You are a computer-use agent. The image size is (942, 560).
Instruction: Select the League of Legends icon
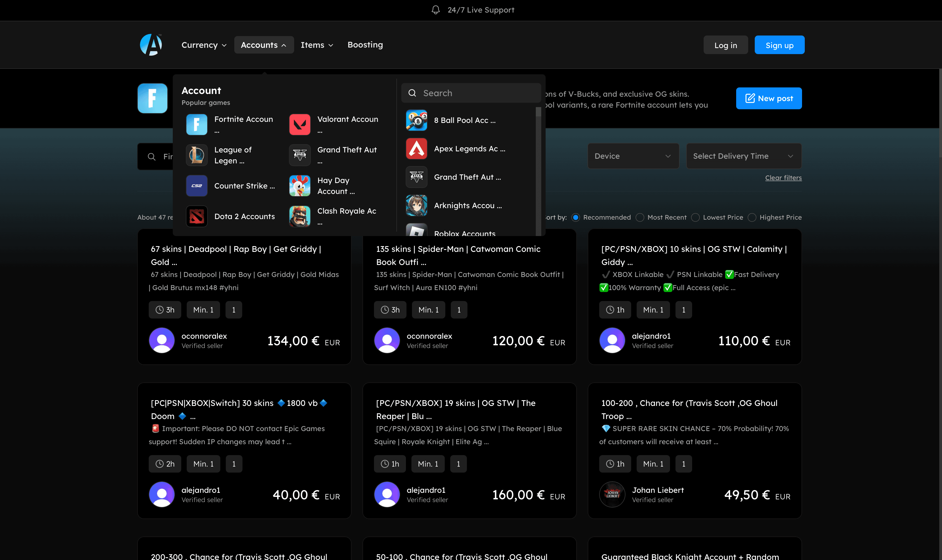click(x=196, y=155)
